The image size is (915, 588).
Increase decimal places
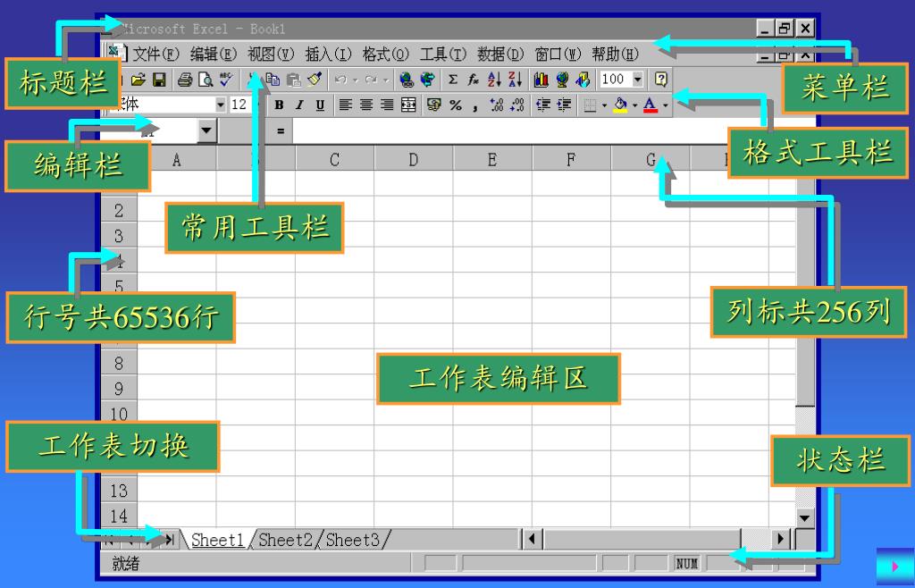click(497, 105)
